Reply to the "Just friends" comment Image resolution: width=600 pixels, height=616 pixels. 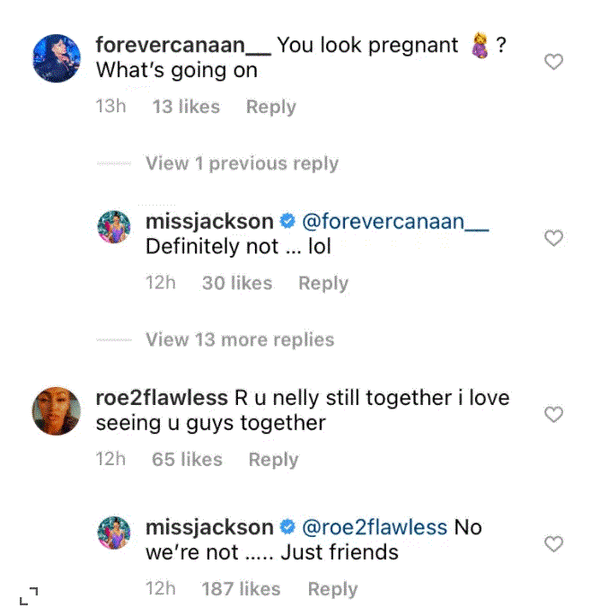coord(332,589)
